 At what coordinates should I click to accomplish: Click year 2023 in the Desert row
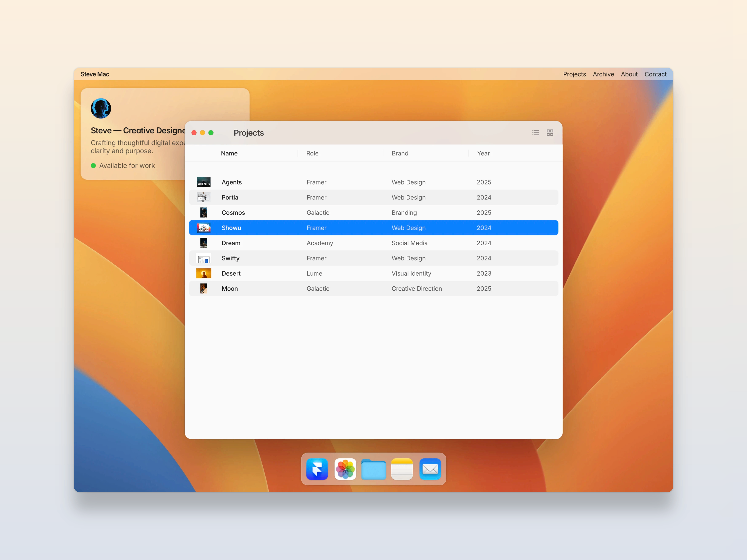(x=484, y=273)
